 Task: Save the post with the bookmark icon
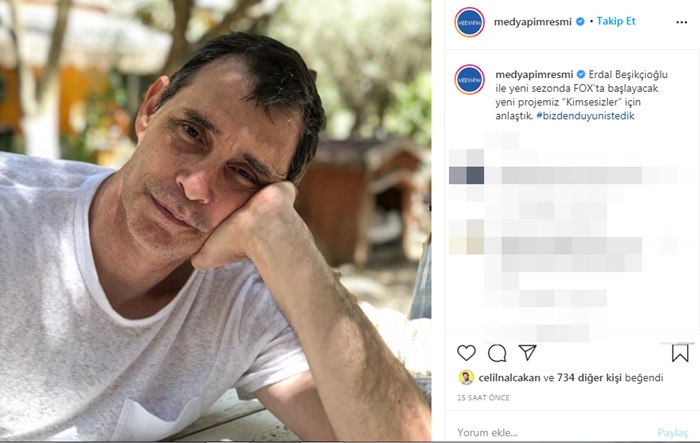pyautogui.click(x=680, y=353)
